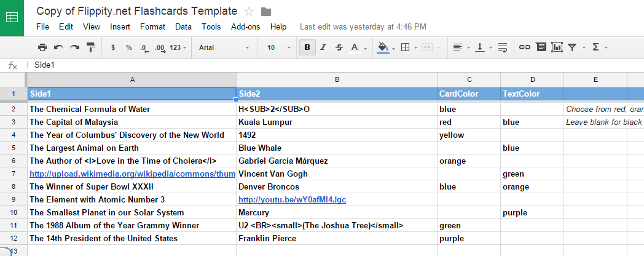Click the formula bar showing Side1
This screenshot has width=644, height=256.
pyautogui.click(x=337, y=65)
